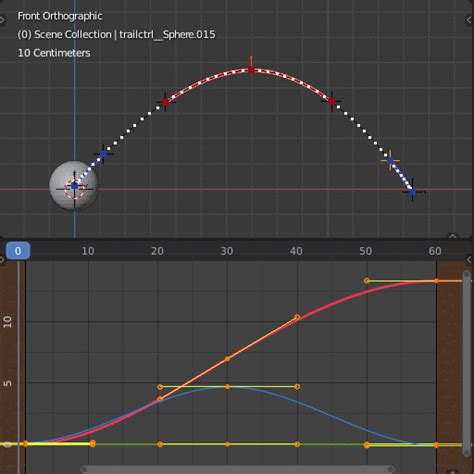Click right handle of blue curve peak keyframe
474x474 pixels.
coord(297,387)
